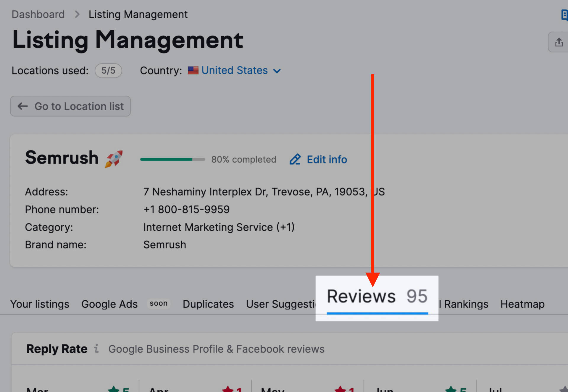
Task: Open the Heatmap tab
Action: click(522, 304)
